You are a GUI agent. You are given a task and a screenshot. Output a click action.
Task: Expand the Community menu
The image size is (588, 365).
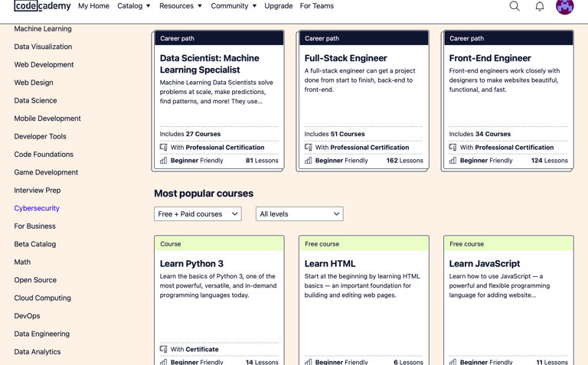(x=234, y=6)
